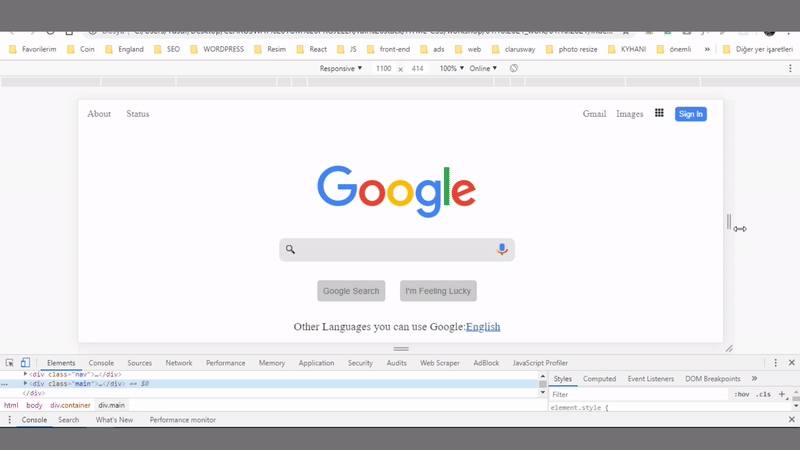Click the new style rule plus icon
Image resolution: width=800 pixels, height=450 pixels.
point(782,394)
